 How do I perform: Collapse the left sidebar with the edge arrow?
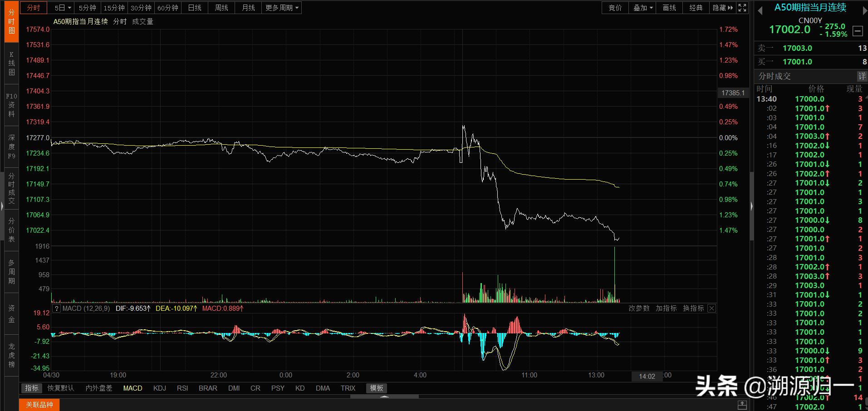pos(2,206)
